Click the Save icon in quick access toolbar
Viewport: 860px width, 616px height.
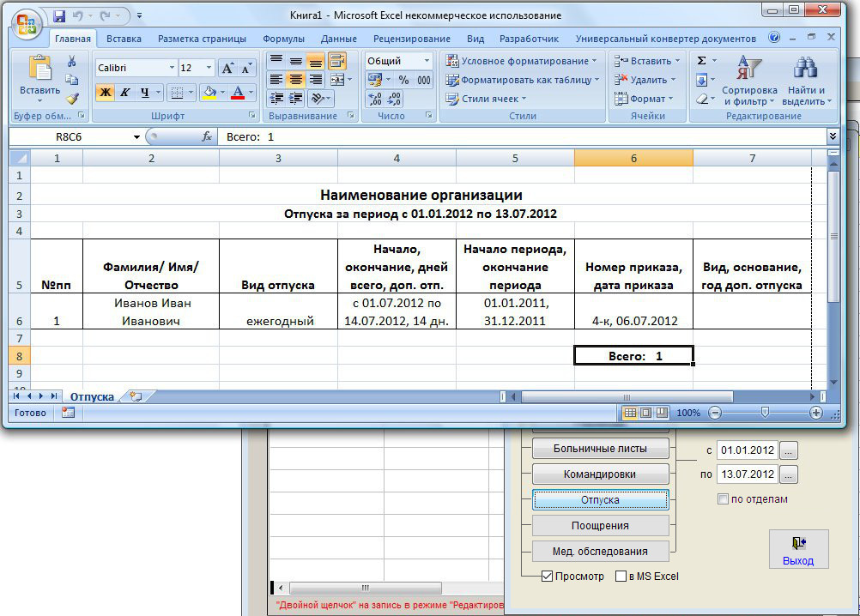pos(59,16)
